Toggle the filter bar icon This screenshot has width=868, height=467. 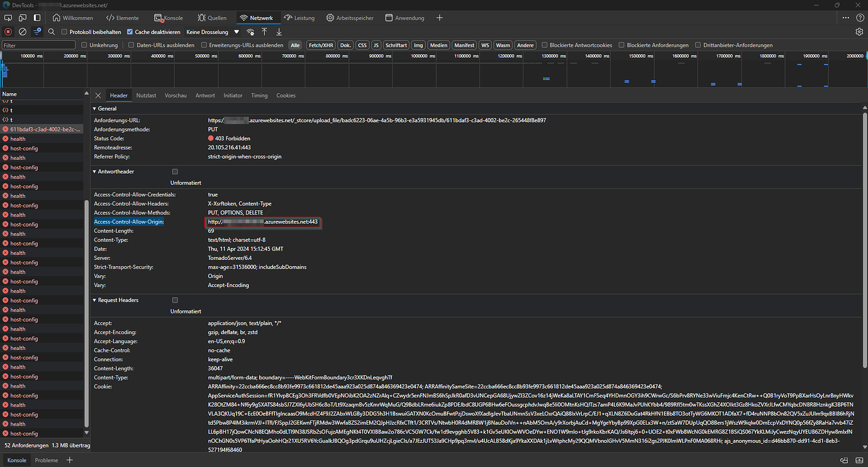pyautogui.click(x=37, y=31)
